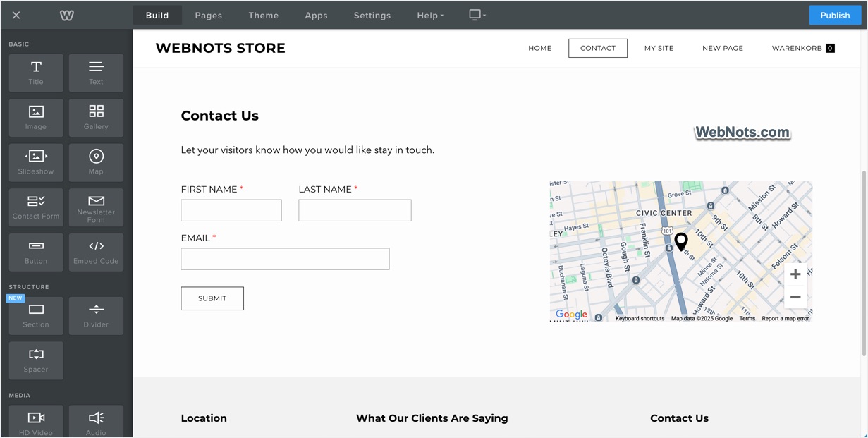Click the Contact Us heading
This screenshot has width=868, height=438.
click(220, 116)
